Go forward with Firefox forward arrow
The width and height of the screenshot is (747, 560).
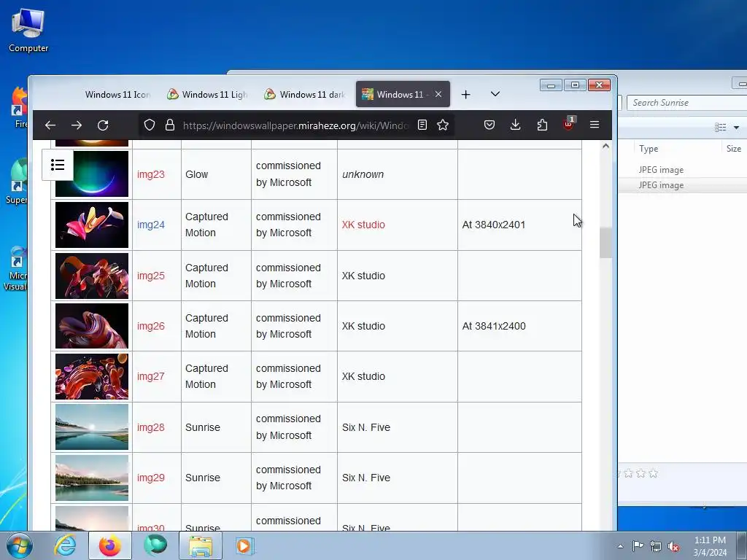pyautogui.click(x=76, y=125)
